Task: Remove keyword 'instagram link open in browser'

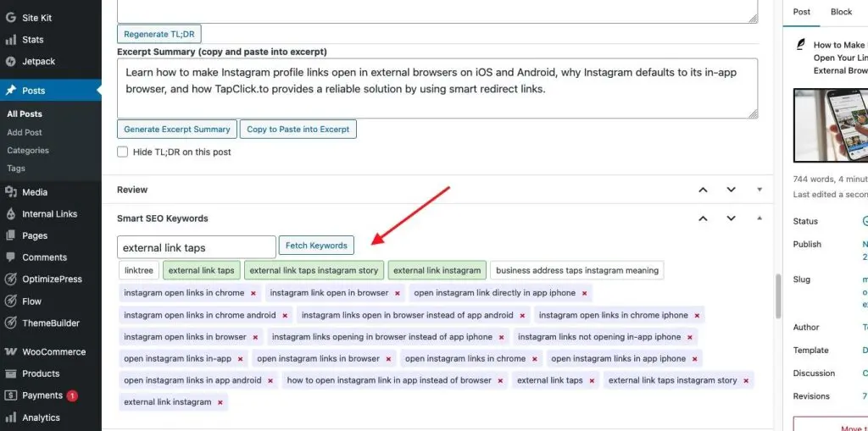Action: 398,293
